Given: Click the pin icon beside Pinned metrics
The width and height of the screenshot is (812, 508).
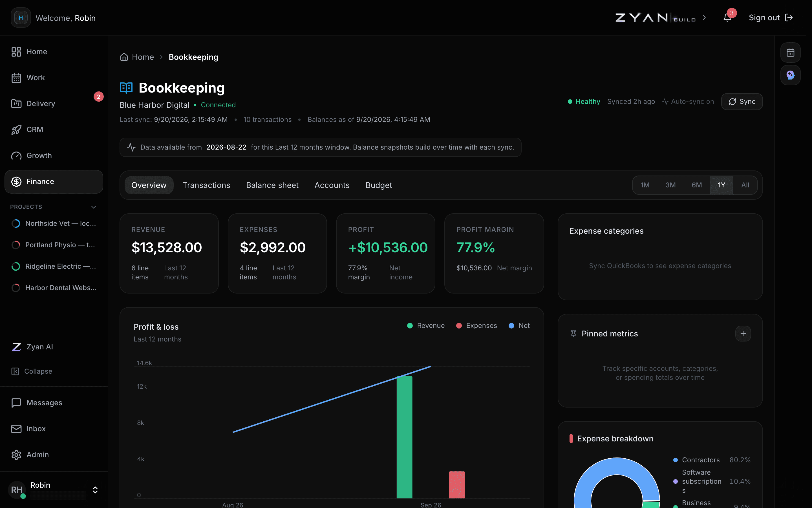Looking at the screenshot, I should pyautogui.click(x=573, y=334).
